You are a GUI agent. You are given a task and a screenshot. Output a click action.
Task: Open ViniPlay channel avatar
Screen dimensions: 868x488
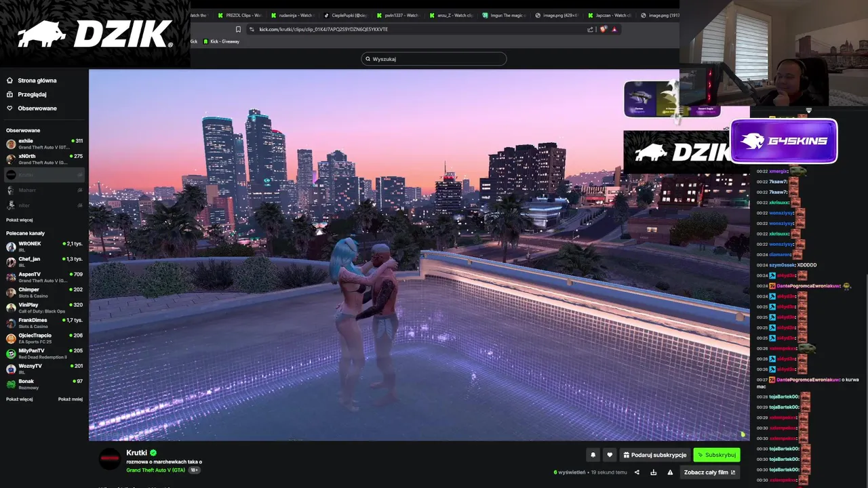click(11, 308)
